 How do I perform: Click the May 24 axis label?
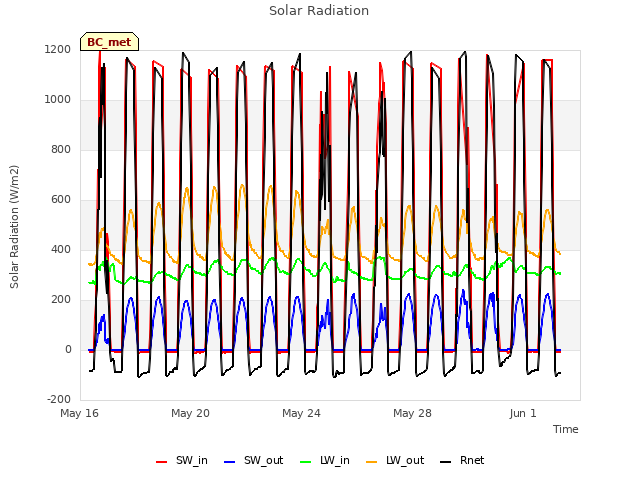coord(302,413)
